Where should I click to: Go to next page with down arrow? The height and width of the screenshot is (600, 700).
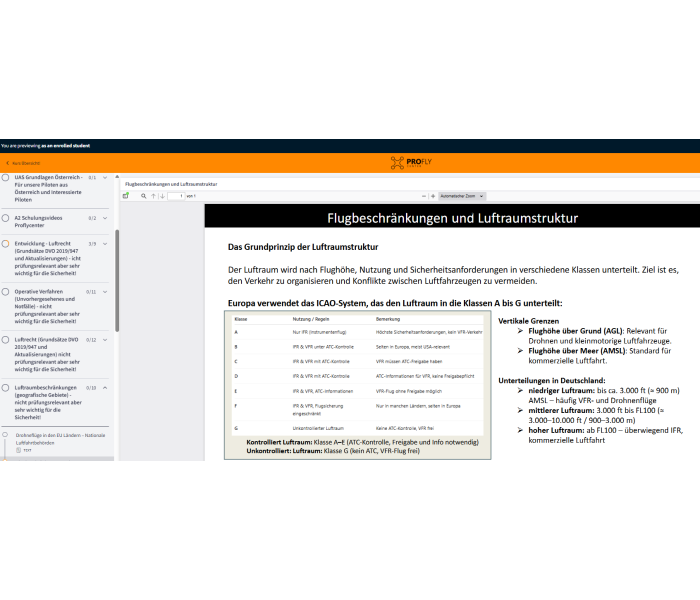(x=162, y=196)
